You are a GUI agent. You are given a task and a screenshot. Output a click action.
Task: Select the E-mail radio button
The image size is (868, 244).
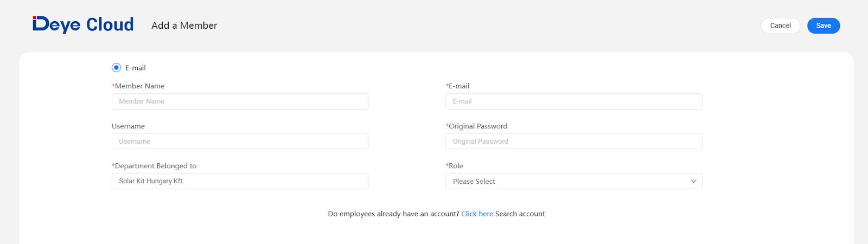tap(116, 68)
